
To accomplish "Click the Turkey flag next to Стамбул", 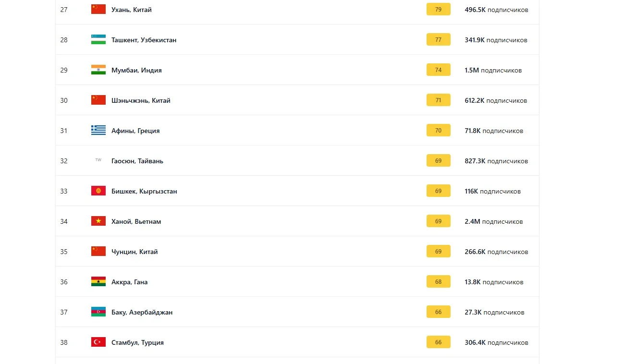I will 98,342.
